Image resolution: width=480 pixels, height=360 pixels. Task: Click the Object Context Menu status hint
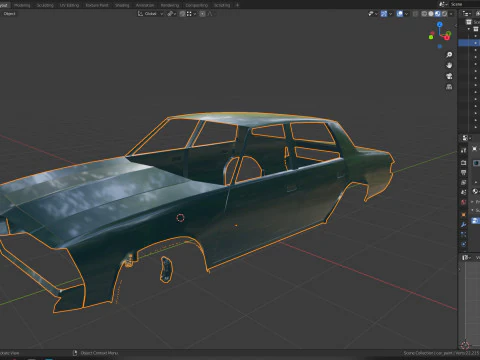[x=99, y=353]
